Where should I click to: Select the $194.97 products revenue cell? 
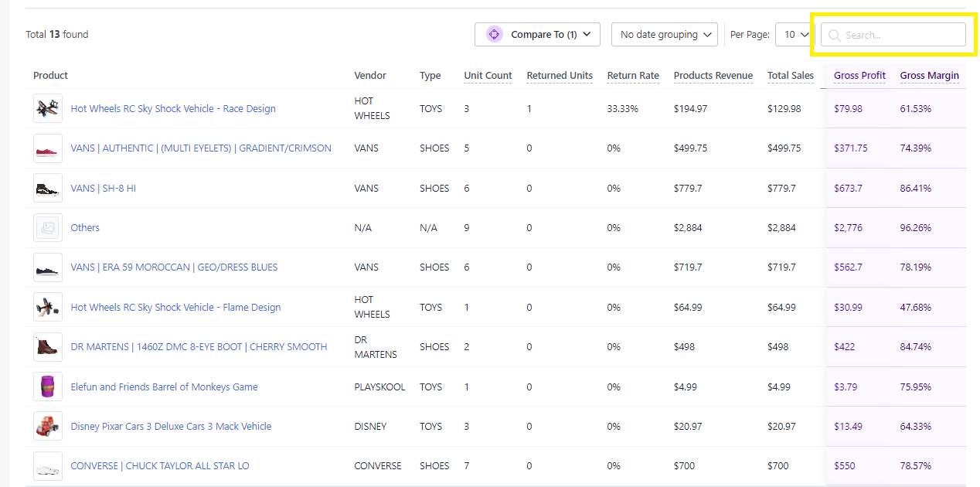click(x=690, y=109)
